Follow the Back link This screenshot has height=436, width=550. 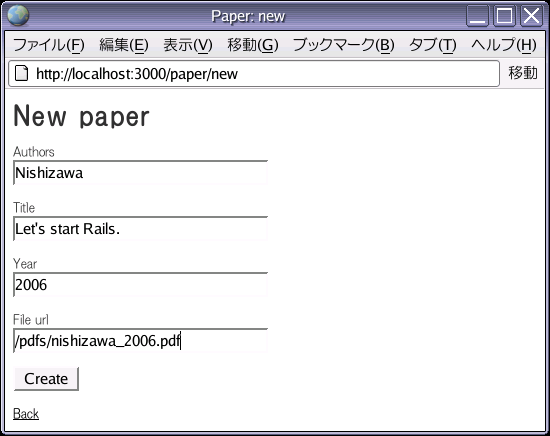26,414
